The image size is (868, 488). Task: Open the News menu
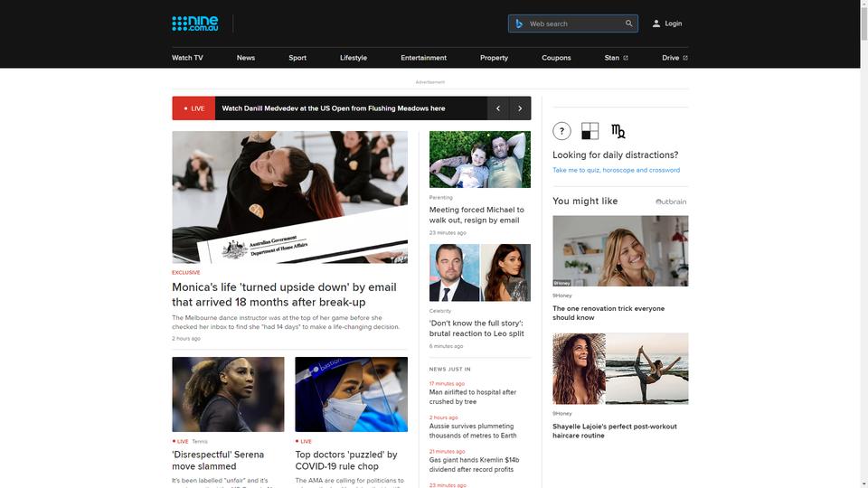[x=246, y=58]
